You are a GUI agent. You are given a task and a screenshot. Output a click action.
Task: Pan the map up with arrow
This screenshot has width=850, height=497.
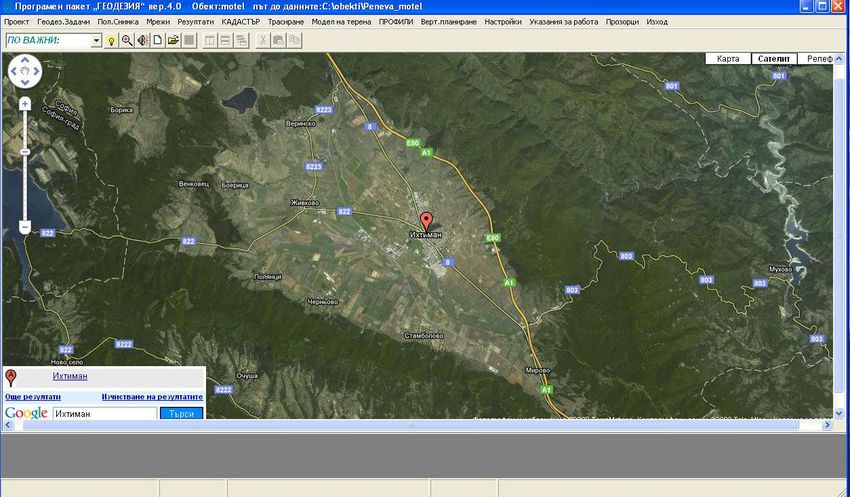click(x=25, y=60)
